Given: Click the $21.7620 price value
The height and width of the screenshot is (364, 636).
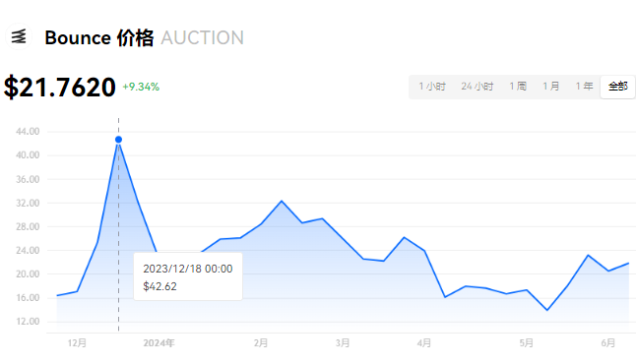Looking at the screenshot, I should click(60, 87).
